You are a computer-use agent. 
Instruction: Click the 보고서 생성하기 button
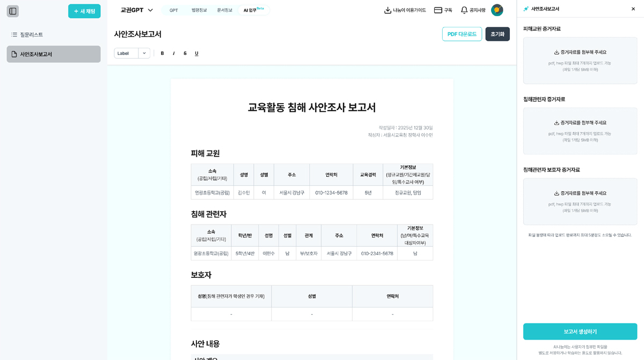click(580, 332)
